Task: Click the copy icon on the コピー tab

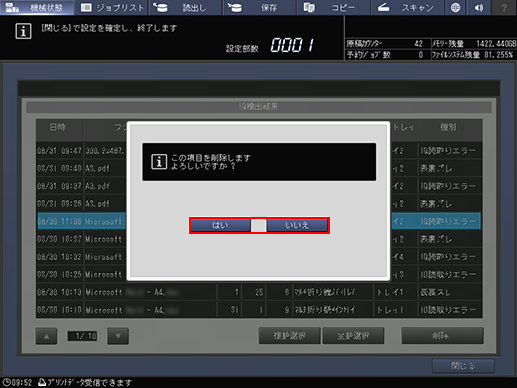Action: tap(309, 7)
